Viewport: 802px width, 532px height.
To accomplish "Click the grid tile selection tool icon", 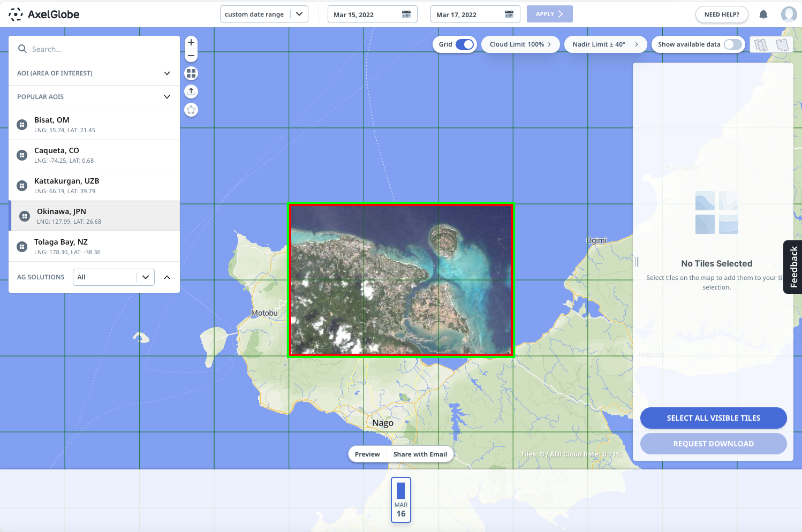I will (x=191, y=73).
